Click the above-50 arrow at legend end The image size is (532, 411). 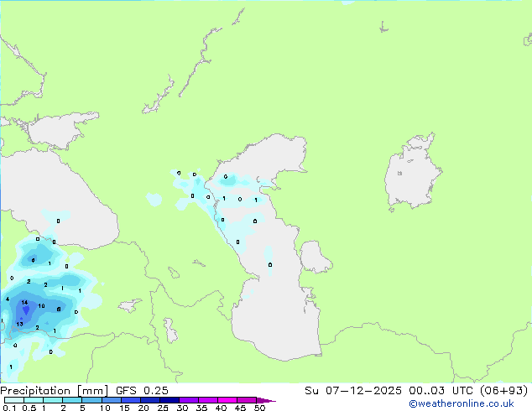click(266, 400)
